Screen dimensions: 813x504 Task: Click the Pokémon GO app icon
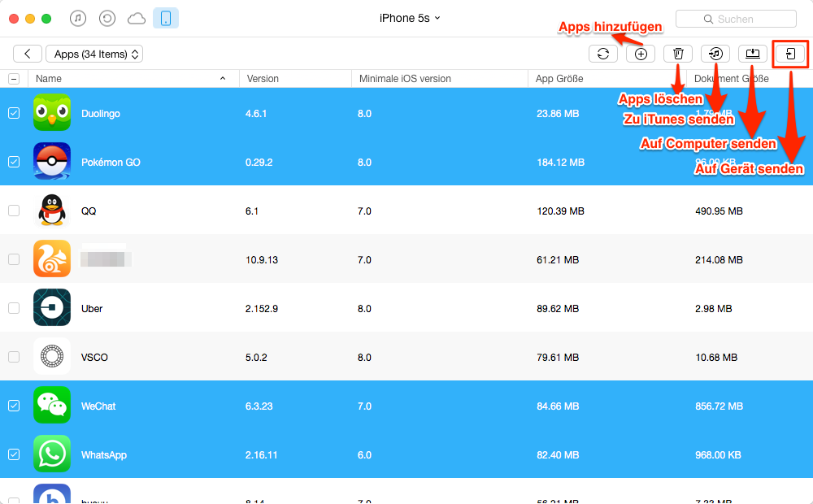click(52, 161)
